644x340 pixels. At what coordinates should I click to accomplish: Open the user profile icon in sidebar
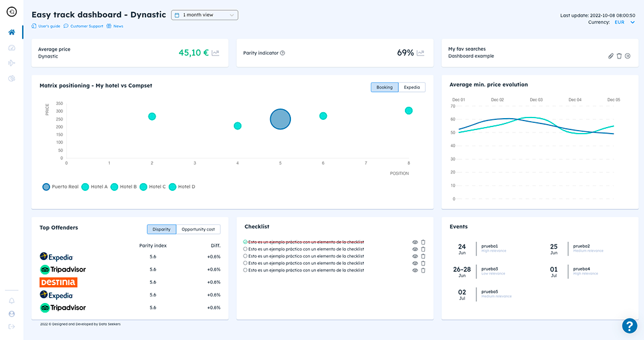(11, 314)
